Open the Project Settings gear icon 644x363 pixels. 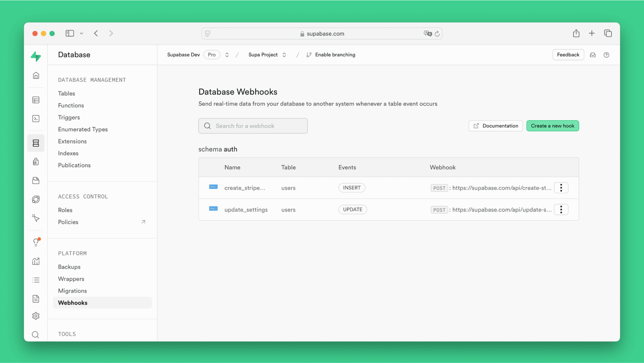(x=36, y=316)
